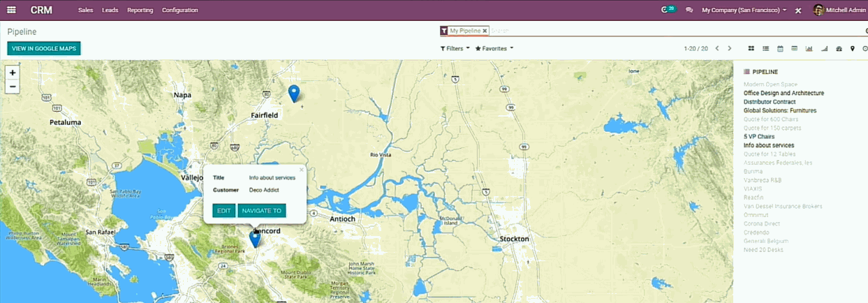The image size is (868, 303).
Task: Switch to List view
Action: pos(765,48)
